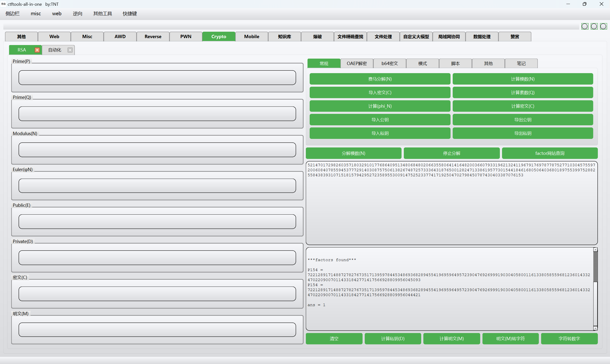Image resolution: width=610 pixels, height=364 pixels.
Task: Switch to the Reverse category tab
Action: 153,36
